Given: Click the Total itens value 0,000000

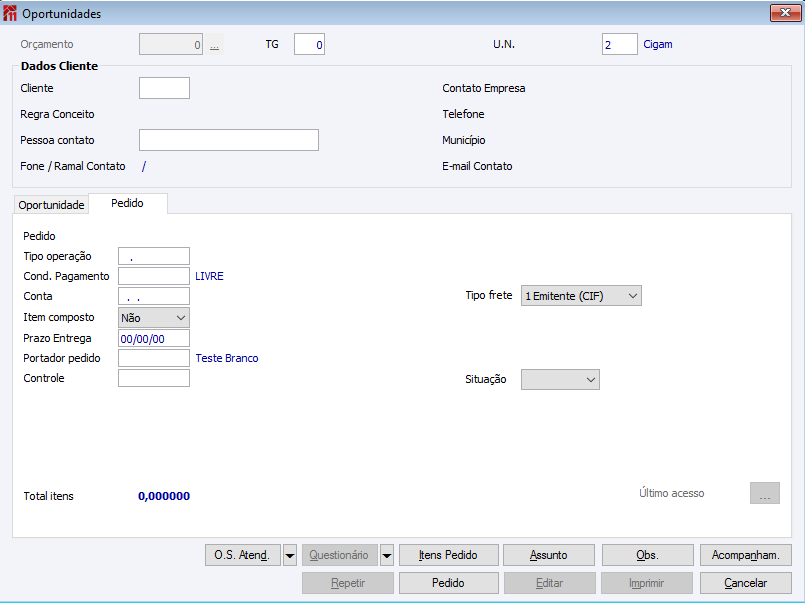Looking at the screenshot, I should click(164, 496).
